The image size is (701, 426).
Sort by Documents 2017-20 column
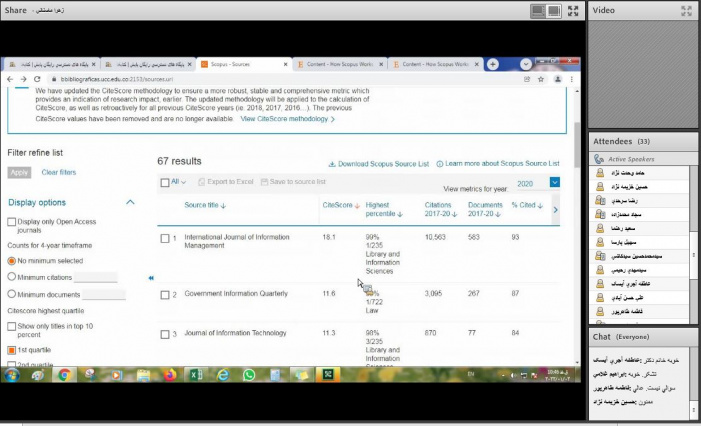point(485,209)
